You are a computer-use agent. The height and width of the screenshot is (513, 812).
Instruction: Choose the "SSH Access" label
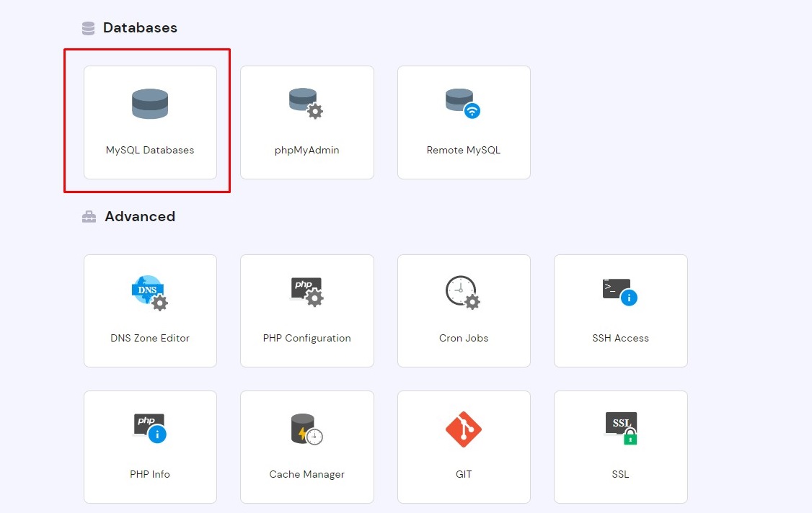620,338
